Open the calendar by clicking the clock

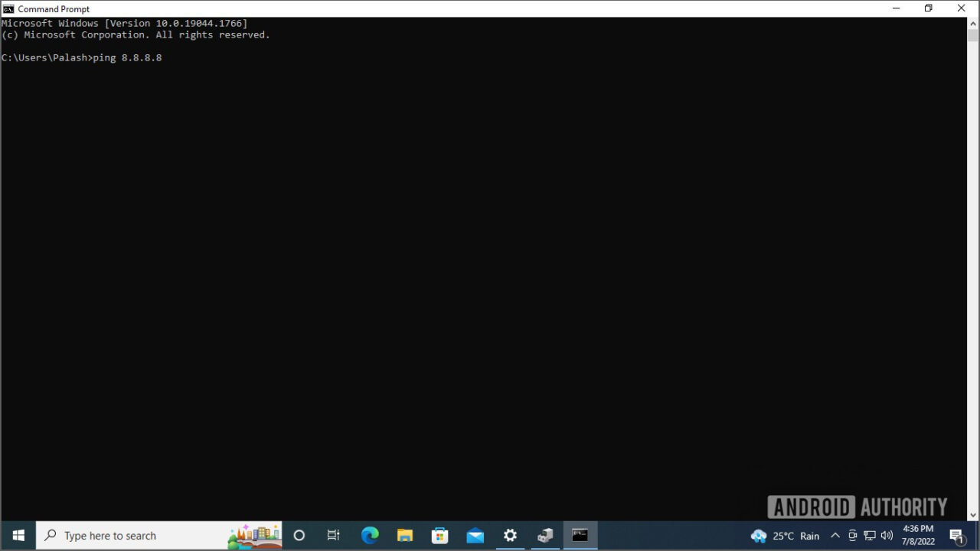(918, 534)
